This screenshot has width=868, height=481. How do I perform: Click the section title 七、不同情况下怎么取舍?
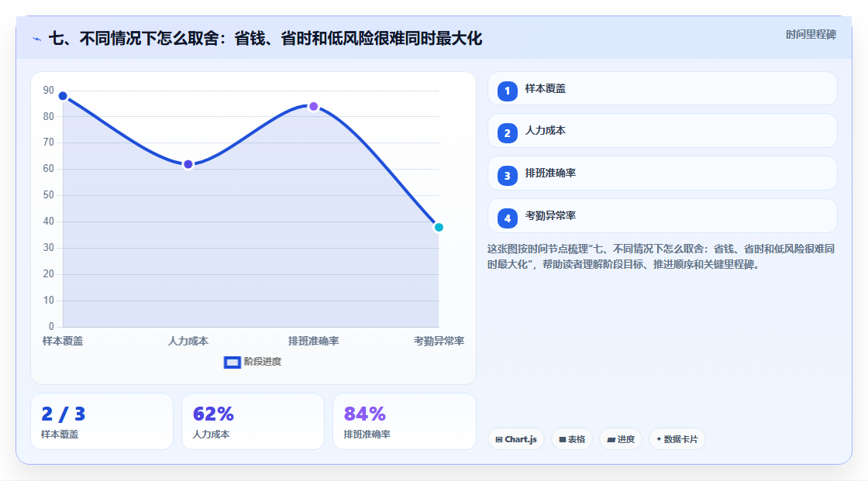[x=265, y=38]
